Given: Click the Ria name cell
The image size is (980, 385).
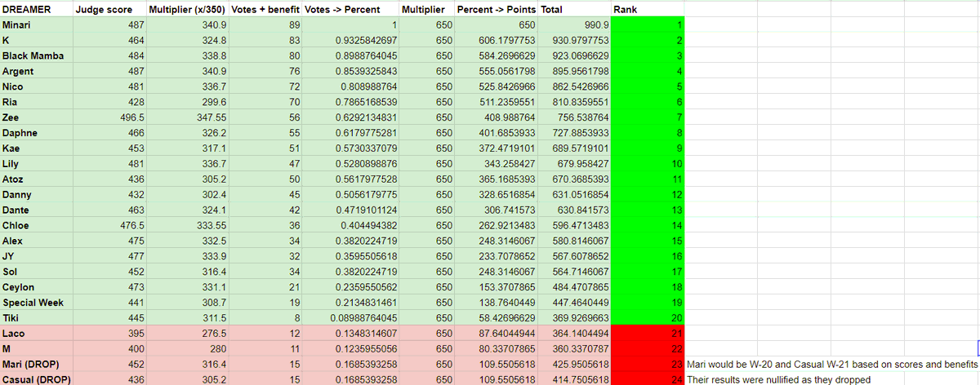Looking at the screenshot, I should (37, 103).
